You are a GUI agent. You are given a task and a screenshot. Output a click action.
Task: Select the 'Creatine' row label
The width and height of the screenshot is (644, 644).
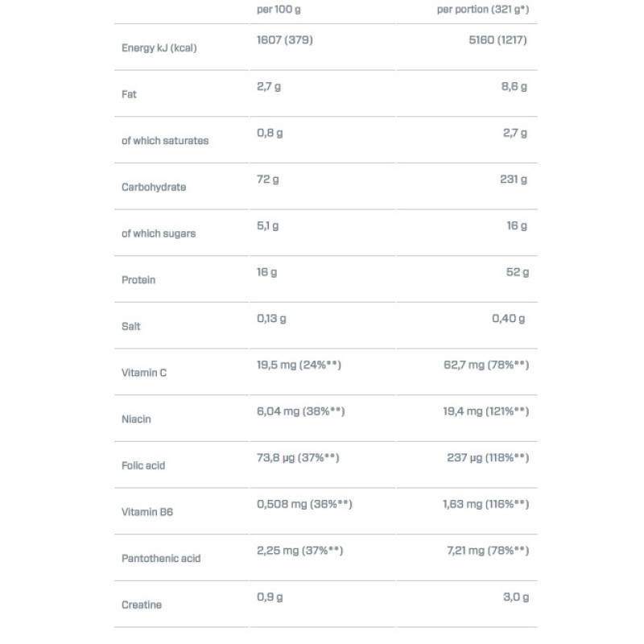coord(142,605)
